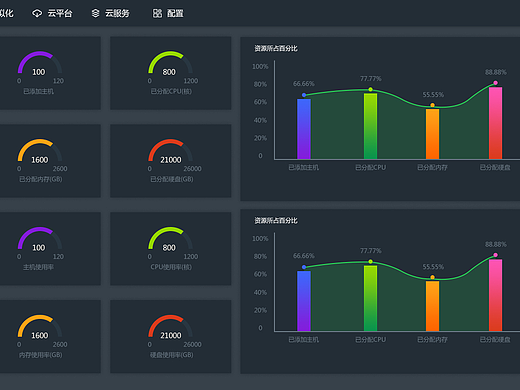
Task: Click value 21000 in the 已分配硬盘(GB) gauge
Action: pyautogui.click(x=171, y=160)
